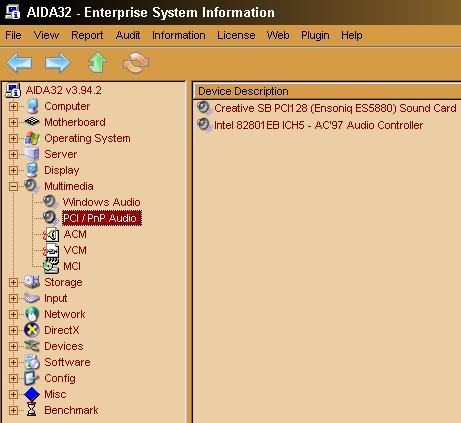Click the blue Back arrow toolbar icon
461x423 pixels.
pos(19,62)
